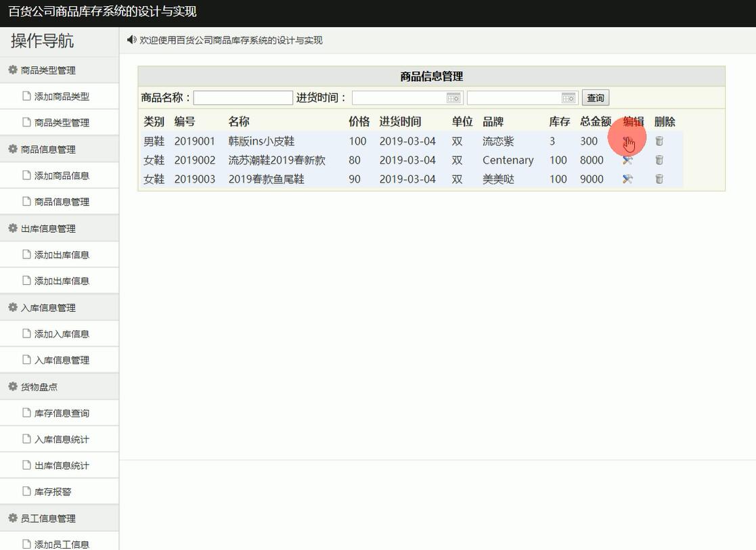Focus the 商品名称 search input field
Viewport: 756px width, 550px height.
pos(243,98)
